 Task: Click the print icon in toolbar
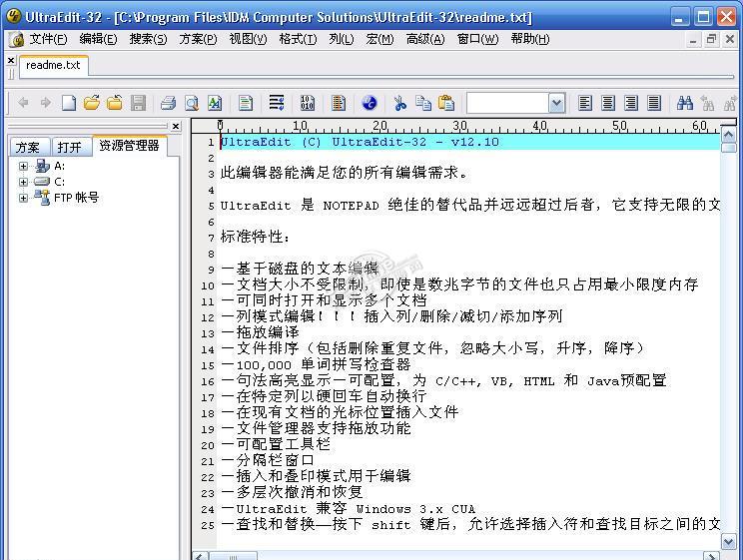pos(168,103)
